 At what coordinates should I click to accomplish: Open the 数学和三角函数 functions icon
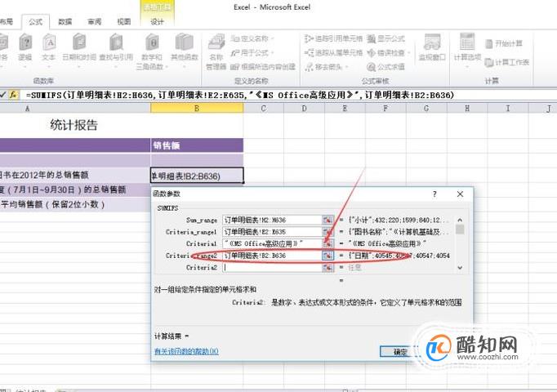pos(152,51)
